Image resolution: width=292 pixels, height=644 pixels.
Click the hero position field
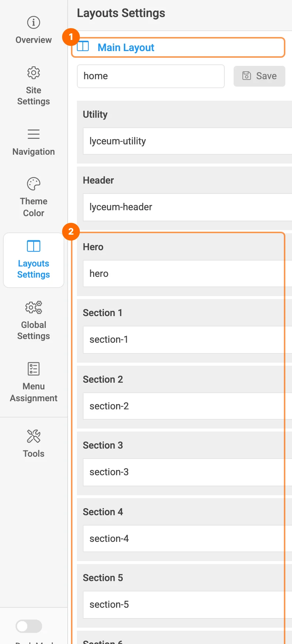click(x=187, y=274)
